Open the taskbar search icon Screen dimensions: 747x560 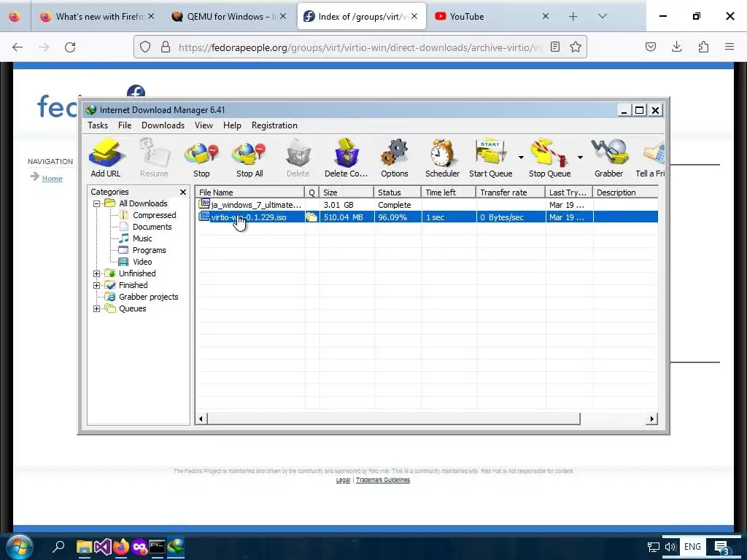click(58, 547)
